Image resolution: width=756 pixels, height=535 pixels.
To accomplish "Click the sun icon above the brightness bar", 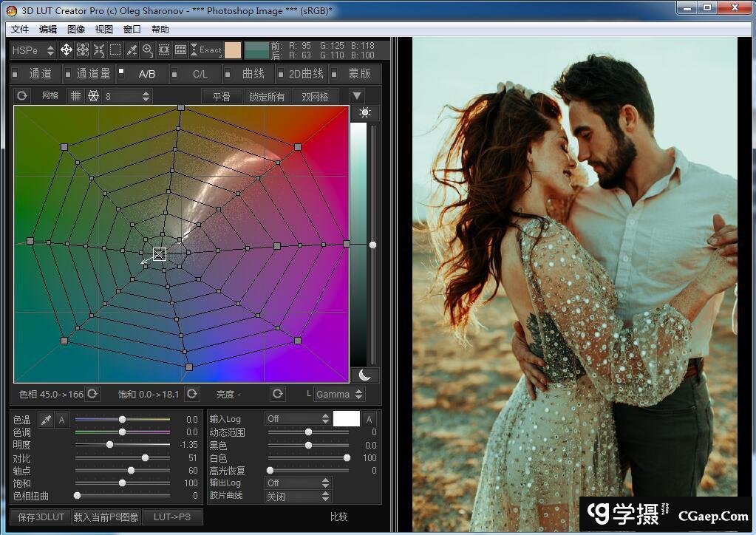I will pos(364,113).
